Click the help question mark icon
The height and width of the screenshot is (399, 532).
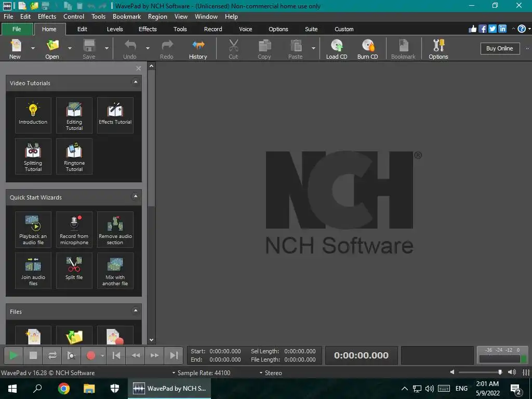522,29
